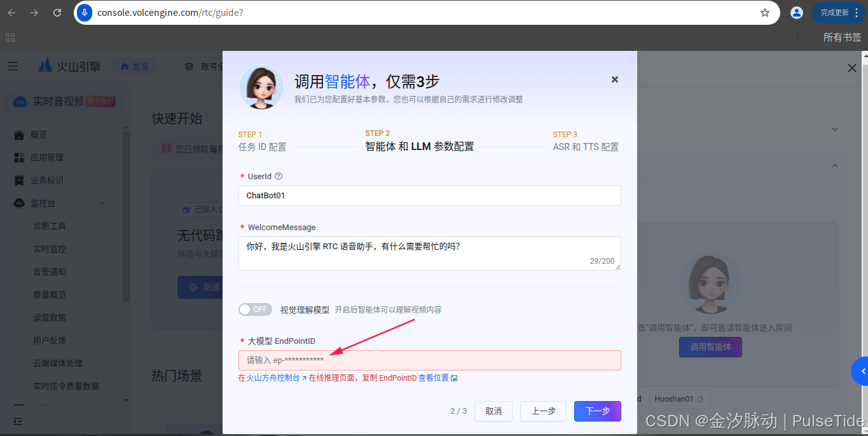Click the 火山引擎 logo
This screenshot has width=868, height=436.
(69, 65)
